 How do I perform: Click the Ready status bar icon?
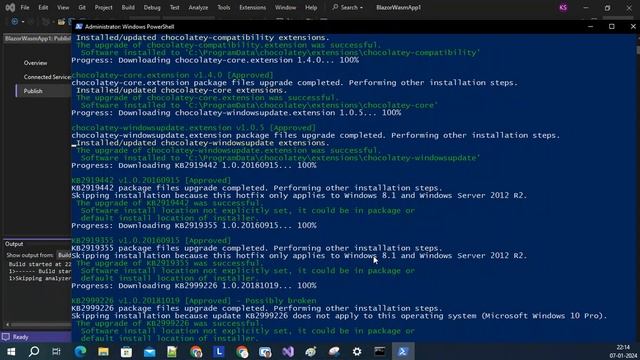(x=6, y=337)
